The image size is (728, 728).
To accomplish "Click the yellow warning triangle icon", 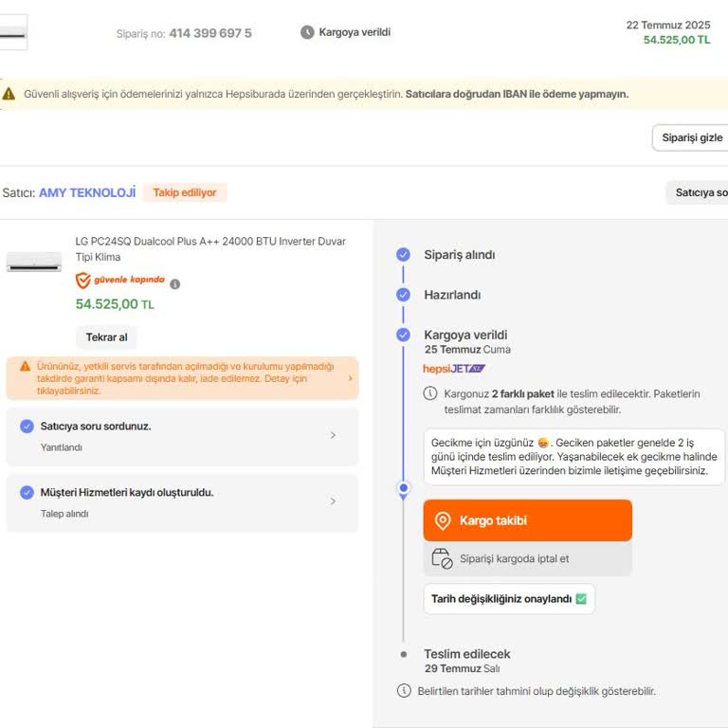I will tap(9, 94).
